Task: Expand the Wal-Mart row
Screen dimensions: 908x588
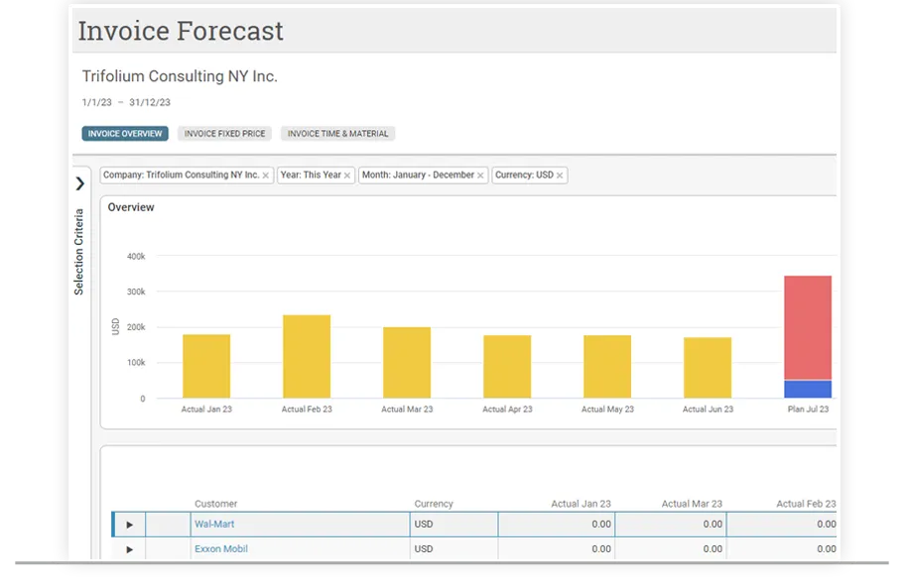Action: (130, 525)
